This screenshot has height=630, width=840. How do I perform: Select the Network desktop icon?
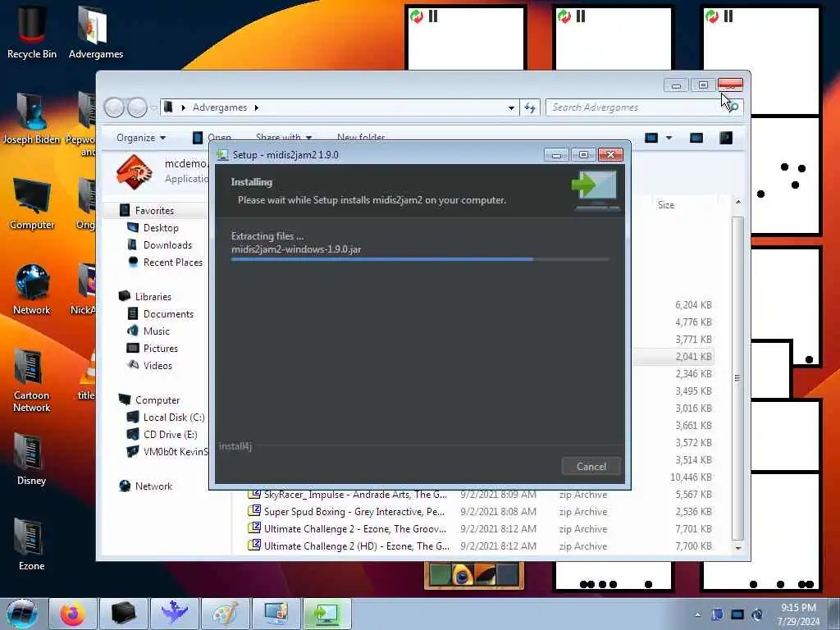[x=32, y=290]
